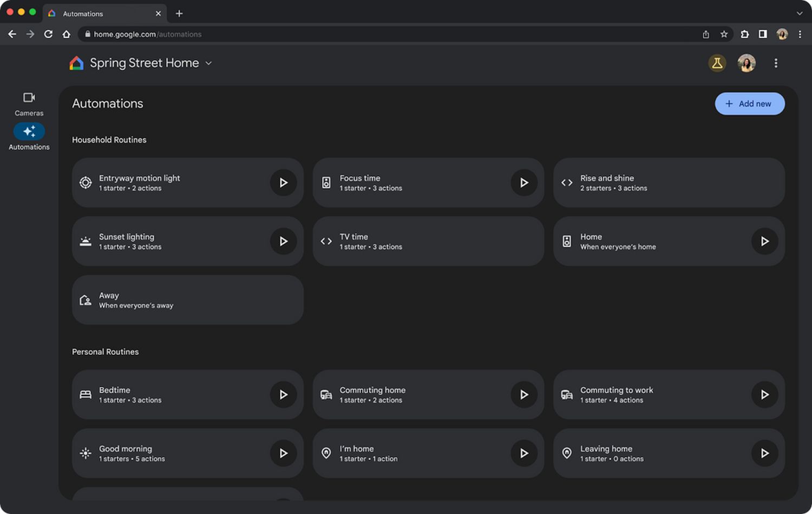The image size is (812, 514).
Task: Click the browser reload button
Action: 48,34
